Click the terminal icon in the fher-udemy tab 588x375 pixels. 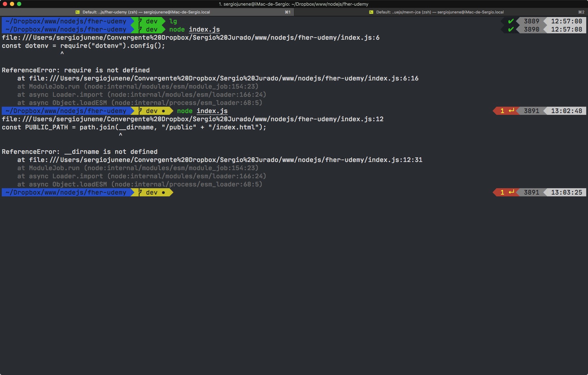coord(78,12)
